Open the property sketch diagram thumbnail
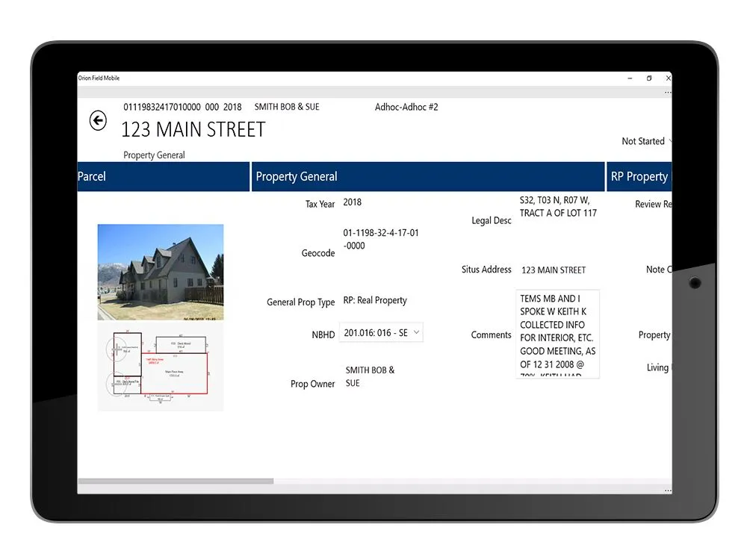The image size is (747, 560). pos(160,368)
